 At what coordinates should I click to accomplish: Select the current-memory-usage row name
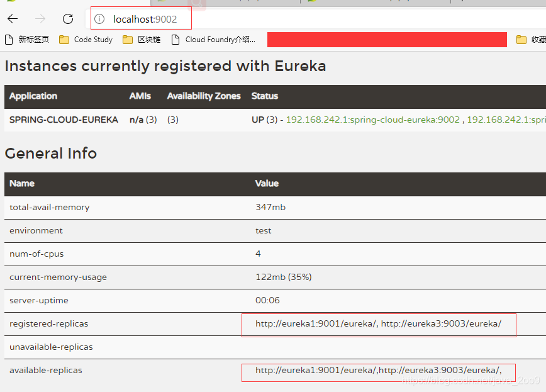[58, 277]
